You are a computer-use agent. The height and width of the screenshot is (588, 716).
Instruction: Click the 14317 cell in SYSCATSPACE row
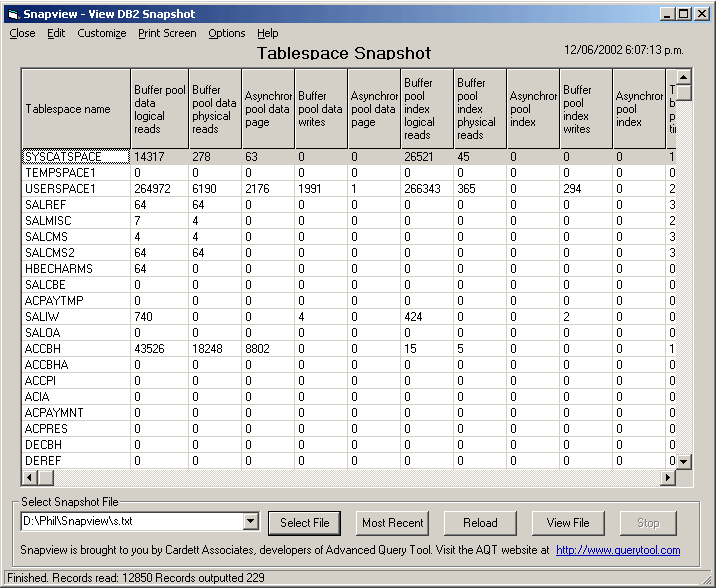point(159,157)
